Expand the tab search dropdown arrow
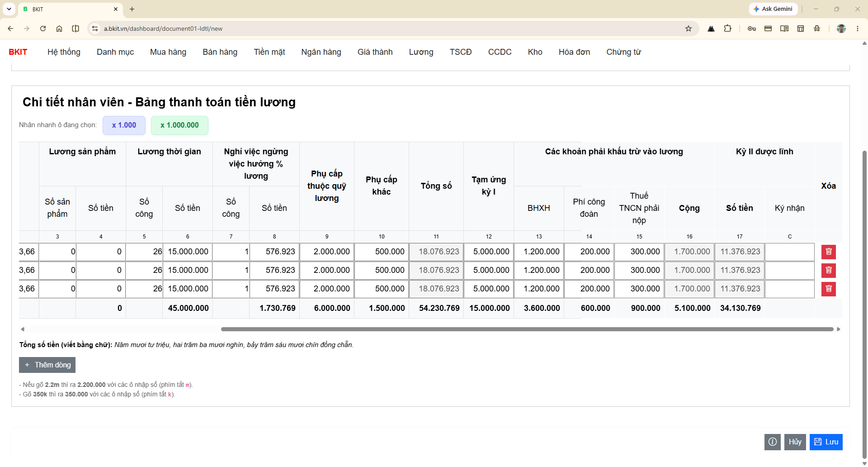The height and width of the screenshot is (467, 868). (x=9, y=9)
